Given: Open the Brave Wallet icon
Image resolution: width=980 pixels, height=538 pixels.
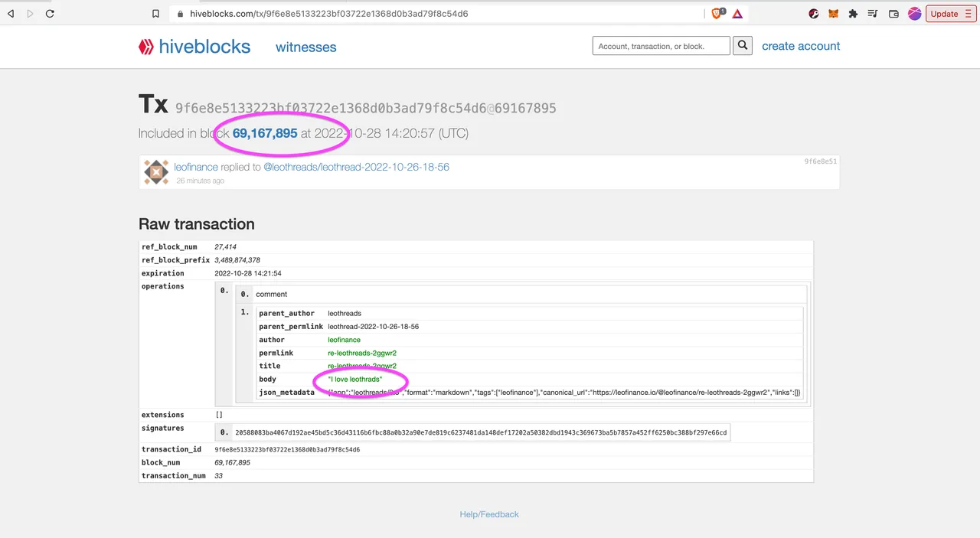Looking at the screenshot, I should pyautogui.click(x=893, y=14).
